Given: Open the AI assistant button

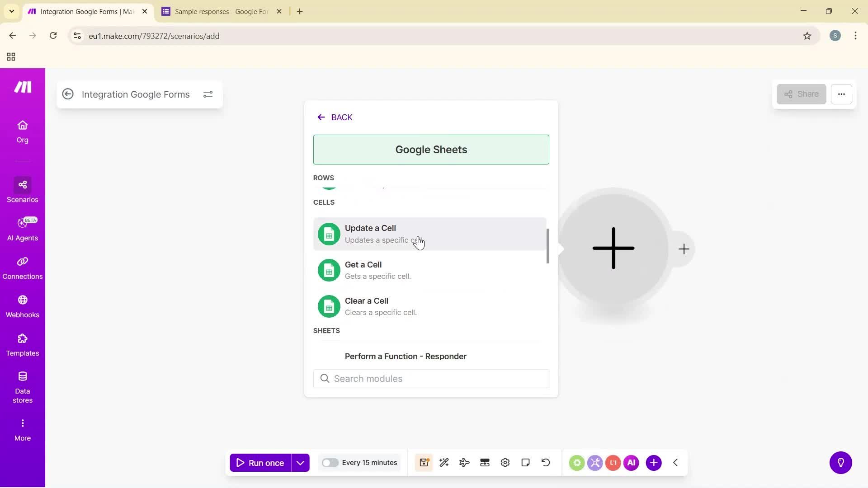Looking at the screenshot, I should 631,462.
